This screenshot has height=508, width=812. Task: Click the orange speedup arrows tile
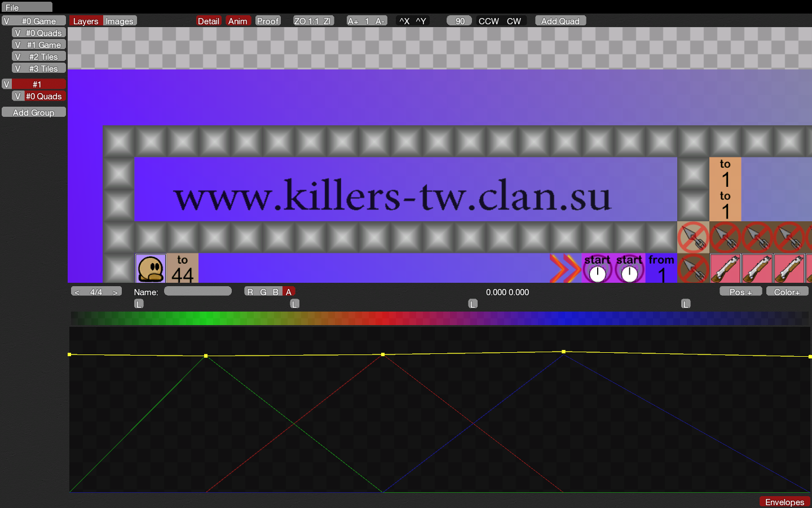pos(565,269)
